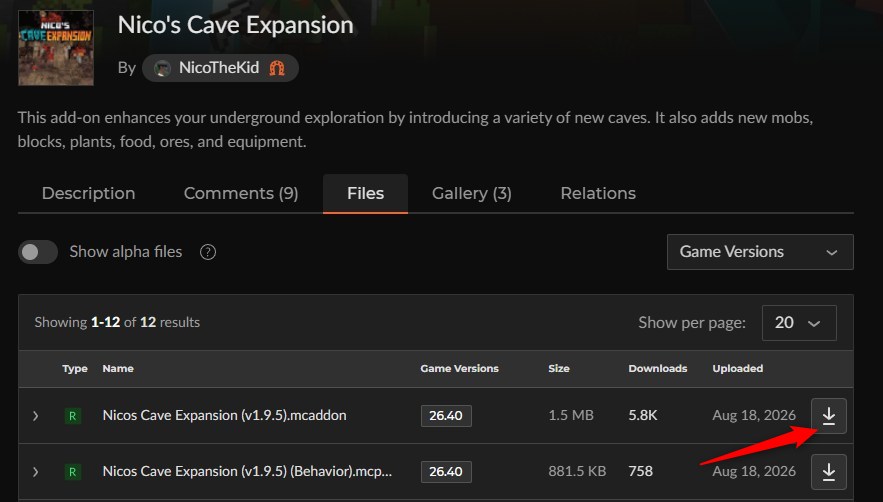
Task: Open the alpha files help icon
Action: (208, 252)
